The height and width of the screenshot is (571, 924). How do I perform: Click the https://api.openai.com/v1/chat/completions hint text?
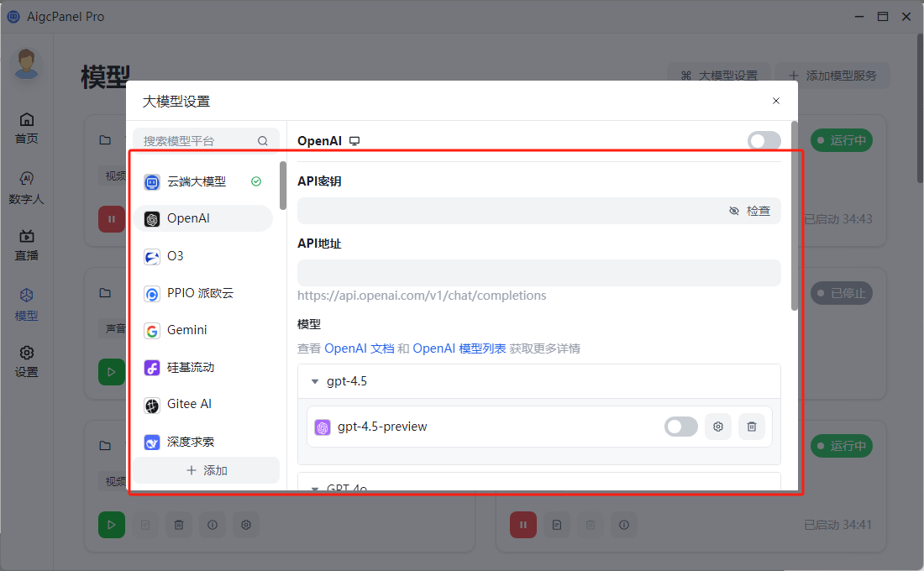click(422, 296)
